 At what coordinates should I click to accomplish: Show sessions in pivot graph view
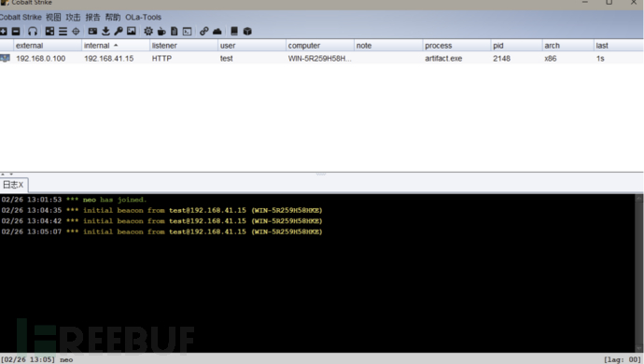tap(49, 31)
